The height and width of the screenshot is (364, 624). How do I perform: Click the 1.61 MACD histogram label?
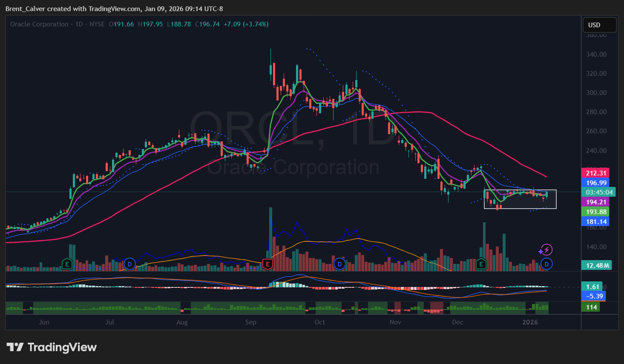pyautogui.click(x=592, y=287)
